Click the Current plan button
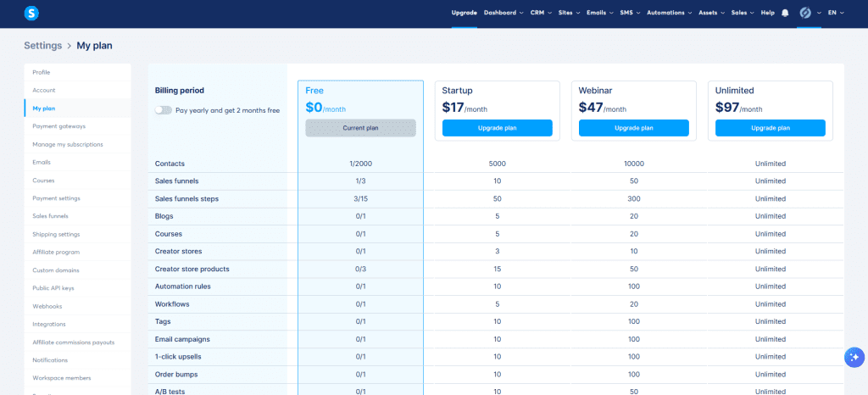This screenshot has width=868, height=395. click(360, 128)
